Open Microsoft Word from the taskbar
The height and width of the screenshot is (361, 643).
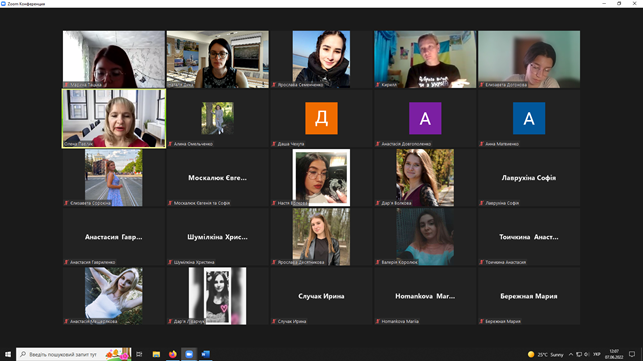(x=205, y=354)
